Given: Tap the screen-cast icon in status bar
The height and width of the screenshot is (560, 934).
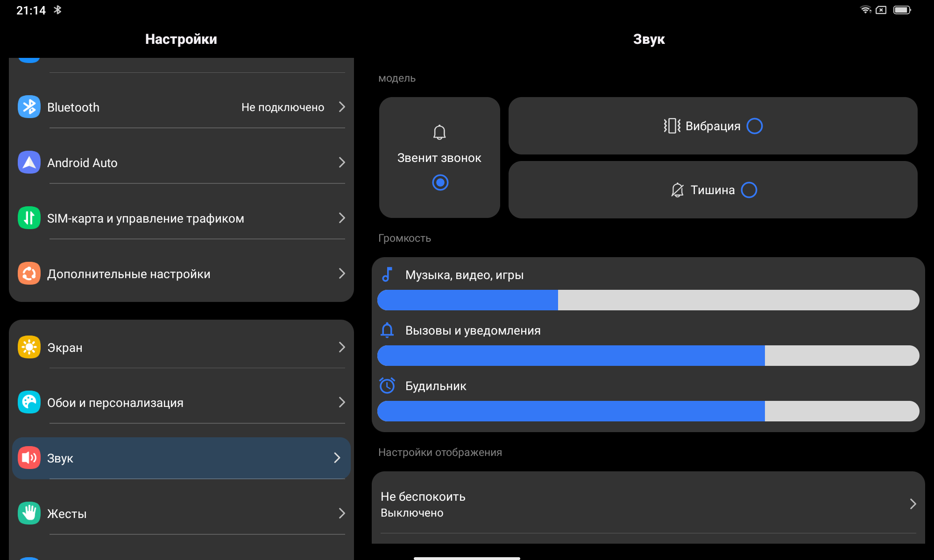Looking at the screenshot, I should pyautogui.click(x=881, y=10).
